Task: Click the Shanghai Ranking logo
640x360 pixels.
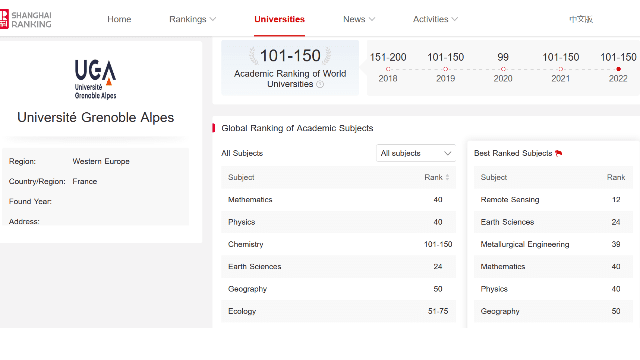Action: [x=26, y=19]
